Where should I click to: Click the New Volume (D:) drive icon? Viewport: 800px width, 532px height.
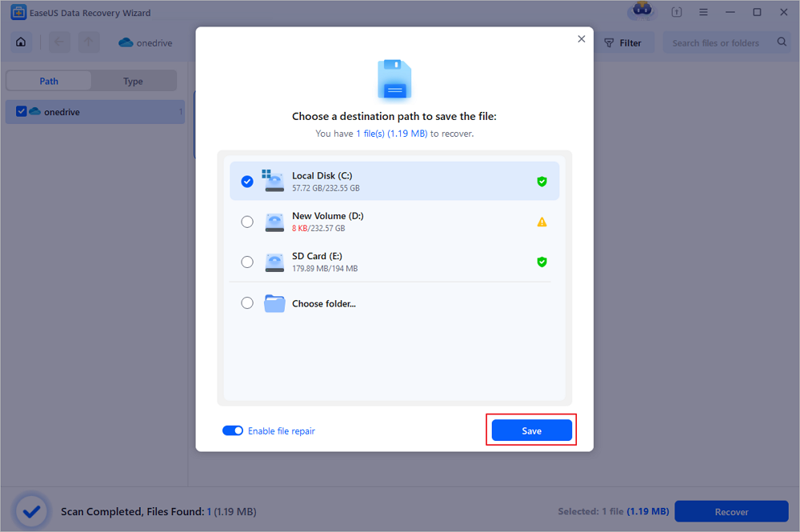tap(274, 222)
